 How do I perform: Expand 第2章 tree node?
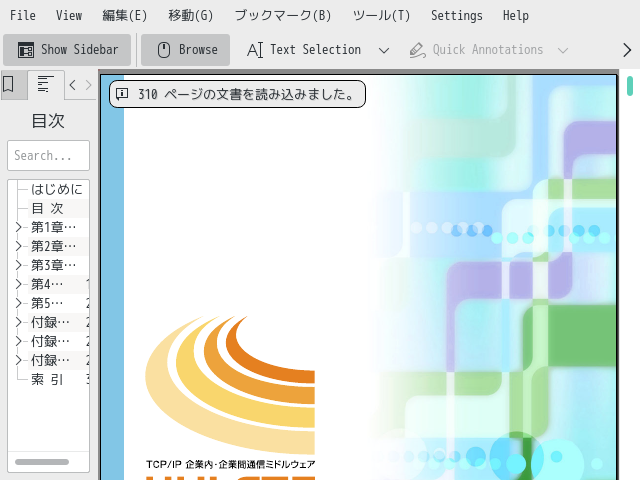(x=18, y=246)
